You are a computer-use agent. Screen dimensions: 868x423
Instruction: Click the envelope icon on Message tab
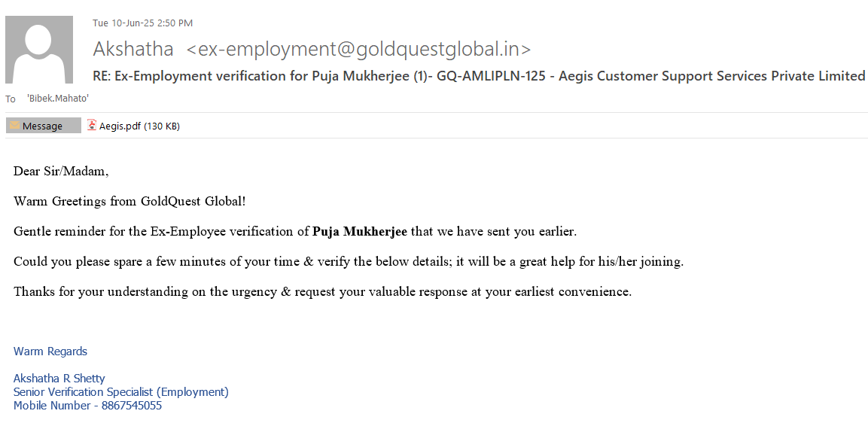(x=15, y=126)
